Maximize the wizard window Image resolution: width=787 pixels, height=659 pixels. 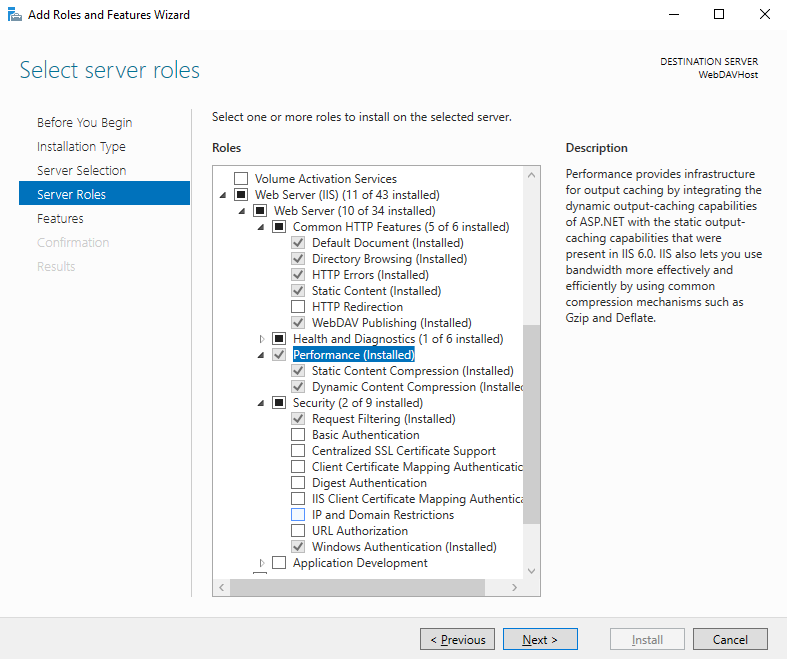tap(719, 15)
